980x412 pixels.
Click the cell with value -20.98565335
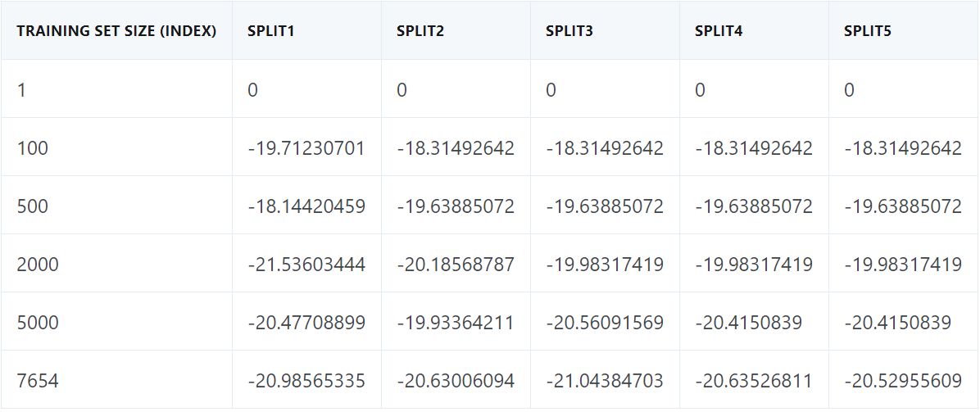[306, 381]
